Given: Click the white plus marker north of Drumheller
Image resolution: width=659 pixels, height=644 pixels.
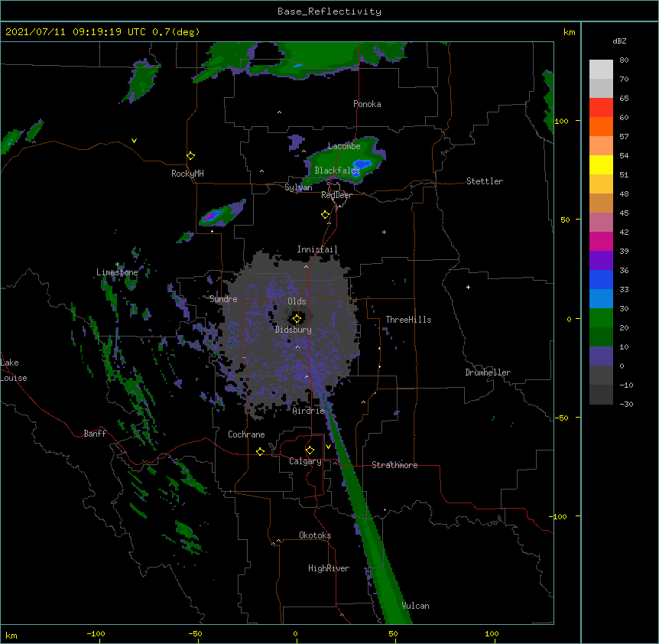Looking at the screenshot, I should point(468,287).
